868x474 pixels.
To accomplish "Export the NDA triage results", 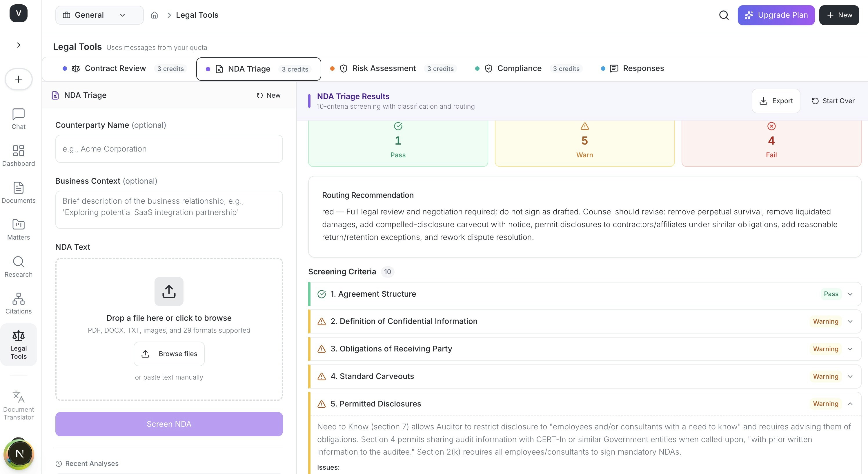I will pyautogui.click(x=776, y=101).
